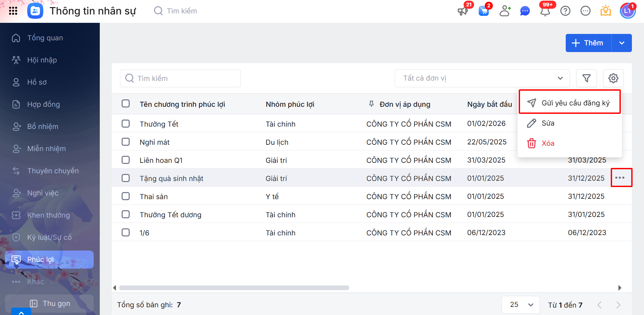
Task: Open the 25 records per page dropdown
Action: pos(521,305)
